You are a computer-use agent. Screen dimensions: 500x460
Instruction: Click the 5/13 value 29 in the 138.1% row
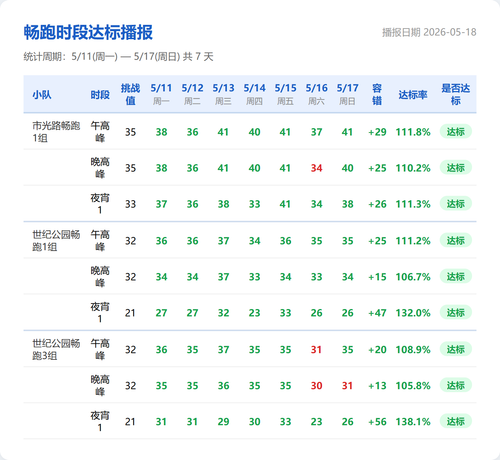pos(223,422)
